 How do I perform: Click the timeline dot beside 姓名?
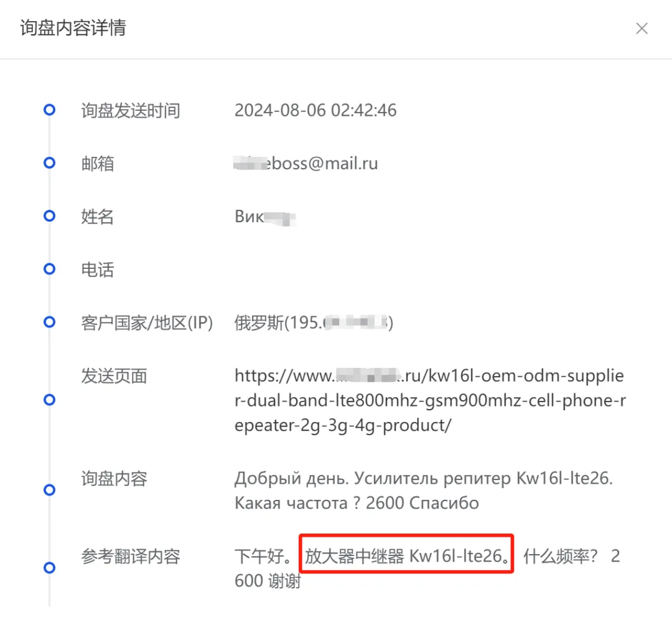[x=50, y=216]
